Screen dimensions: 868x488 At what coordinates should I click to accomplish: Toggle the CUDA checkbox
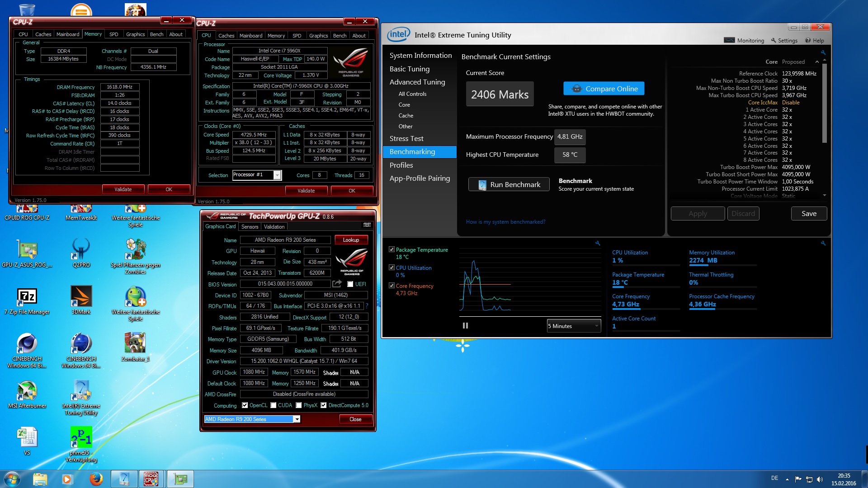(273, 405)
